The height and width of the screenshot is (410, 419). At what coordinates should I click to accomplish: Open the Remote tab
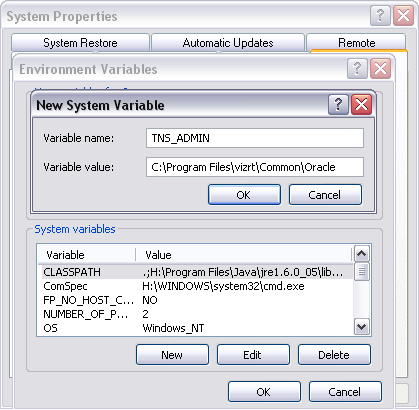[x=356, y=43]
